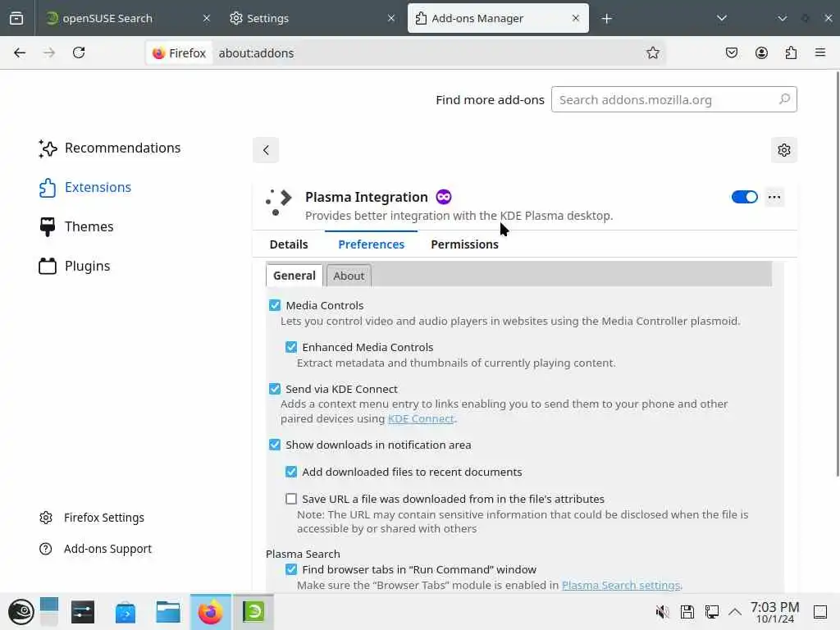This screenshot has height=630, width=840.
Task: Open the Extensions toolbar puzzle icon
Action: point(791,52)
